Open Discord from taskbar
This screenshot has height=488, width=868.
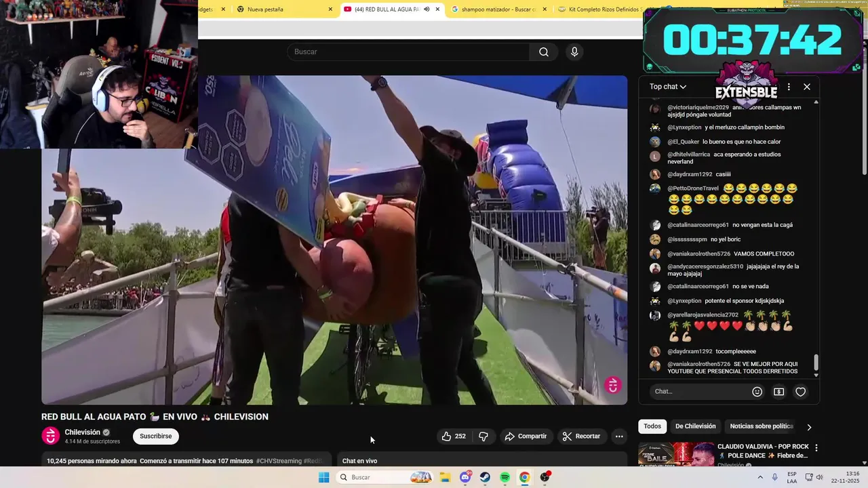[465, 477]
